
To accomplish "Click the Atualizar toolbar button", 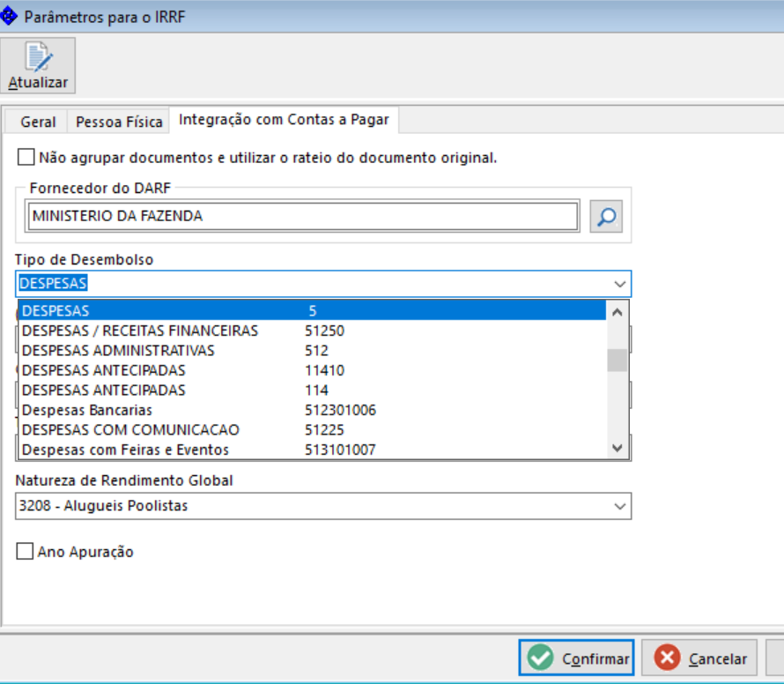I will pos(38,65).
